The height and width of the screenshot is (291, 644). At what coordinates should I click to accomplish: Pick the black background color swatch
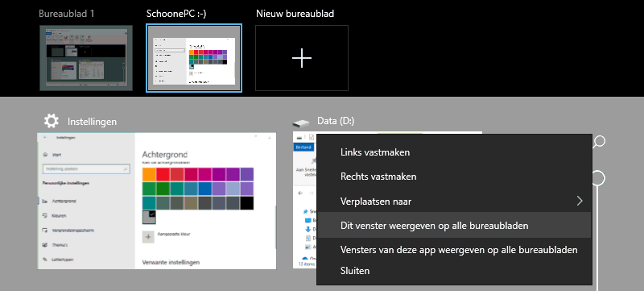tap(247, 203)
